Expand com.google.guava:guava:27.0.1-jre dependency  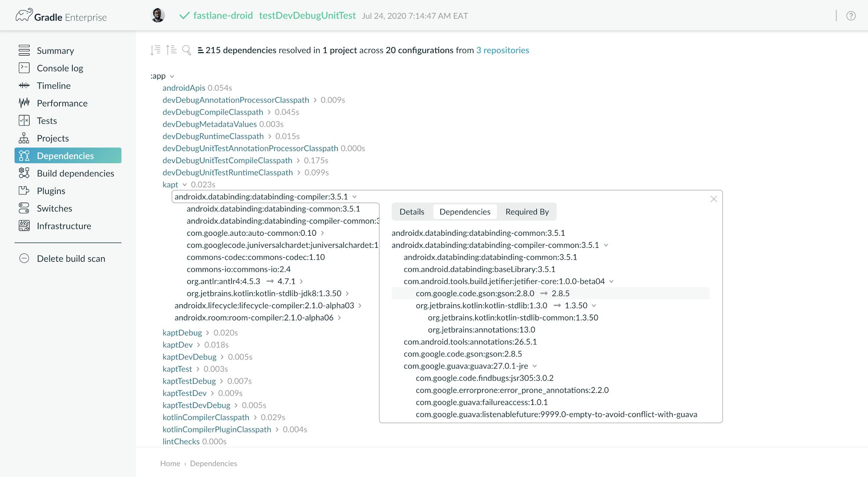[x=534, y=366]
